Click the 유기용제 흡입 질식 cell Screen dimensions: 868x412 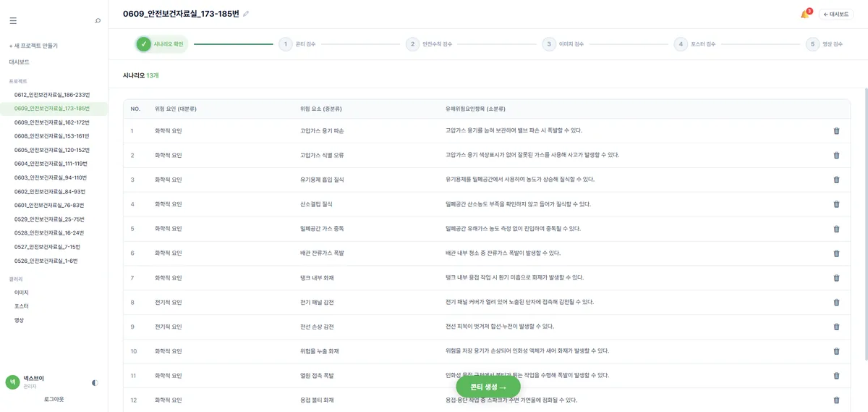(x=322, y=180)
